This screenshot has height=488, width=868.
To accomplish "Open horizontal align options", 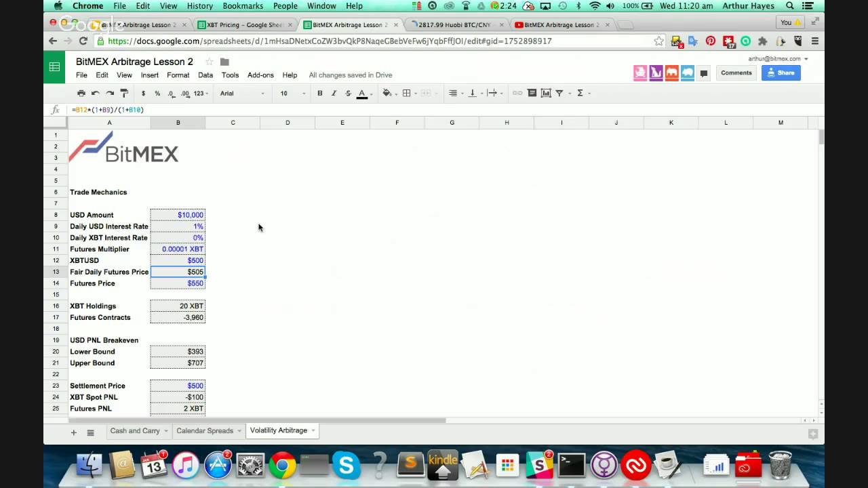I will coord(453,93).
